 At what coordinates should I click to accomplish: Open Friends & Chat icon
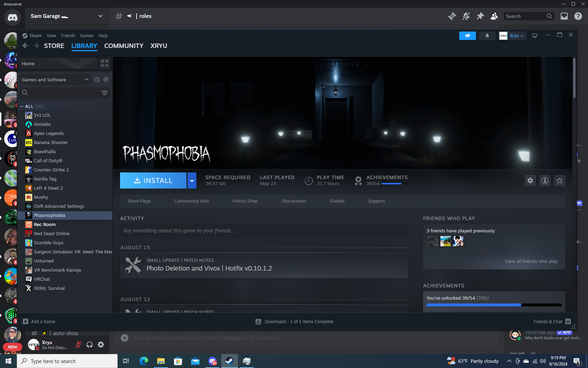coord(568,321)
